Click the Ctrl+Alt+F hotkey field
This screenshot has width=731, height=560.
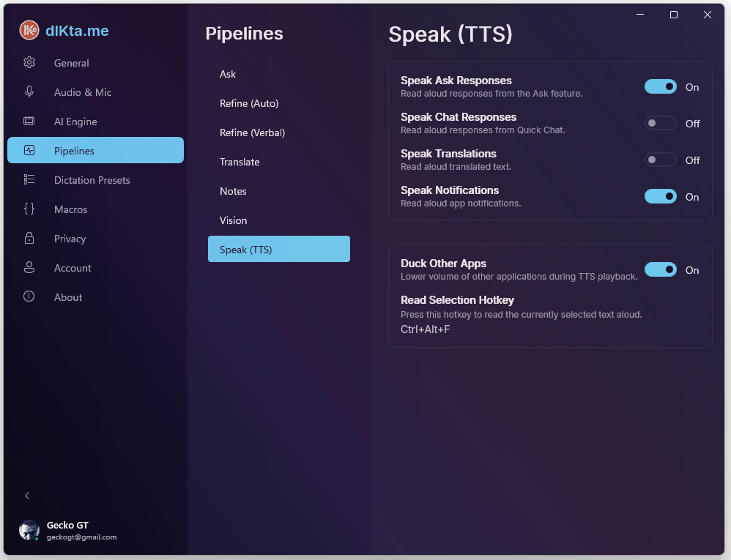426,329
